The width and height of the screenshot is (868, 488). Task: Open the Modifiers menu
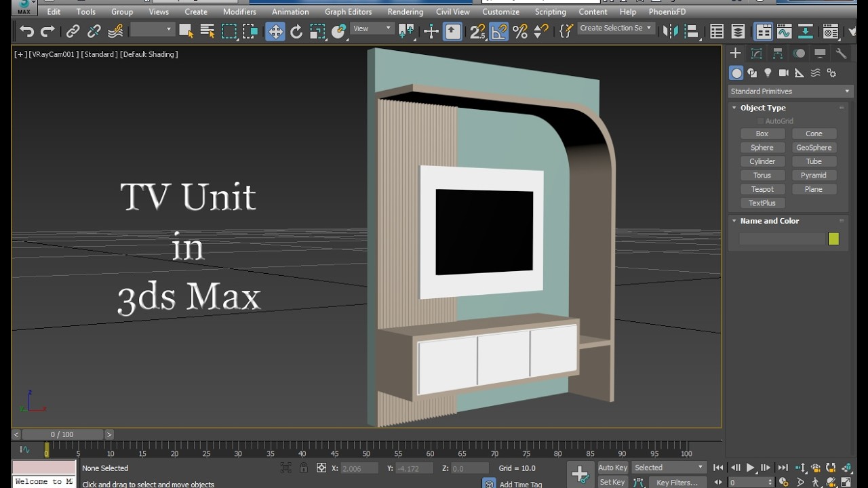tap(239, 12)
